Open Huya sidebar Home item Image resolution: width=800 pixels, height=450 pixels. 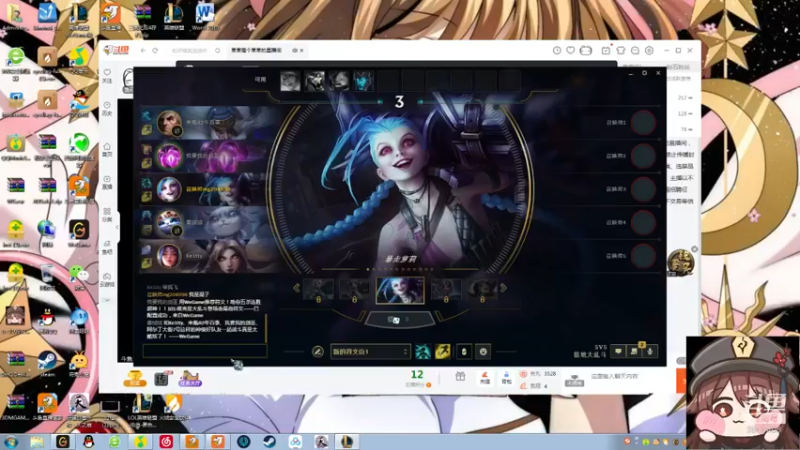107,149
